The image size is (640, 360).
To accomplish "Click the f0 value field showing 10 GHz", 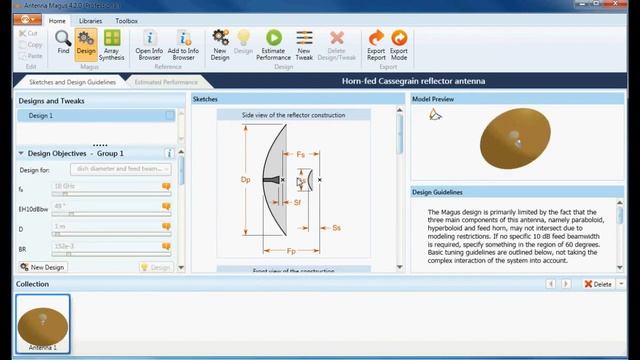I will click(x=106, y=186).
